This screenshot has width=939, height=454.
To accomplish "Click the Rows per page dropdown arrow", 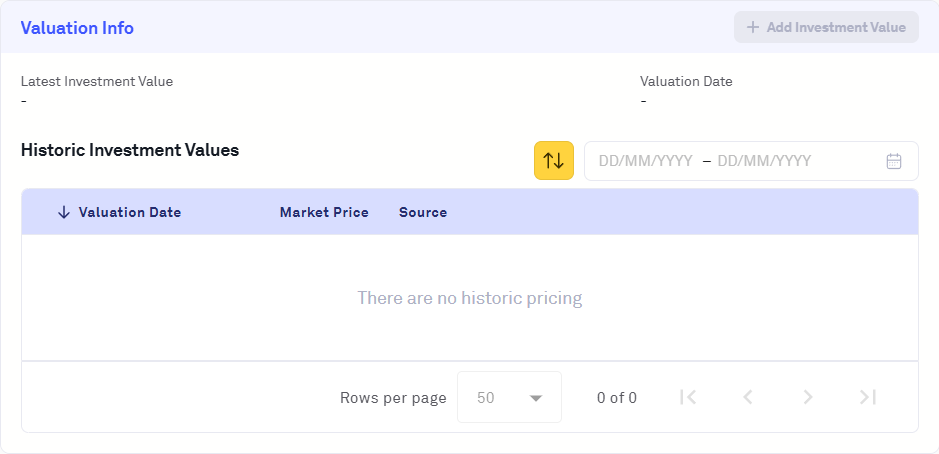I will point(536,398).
